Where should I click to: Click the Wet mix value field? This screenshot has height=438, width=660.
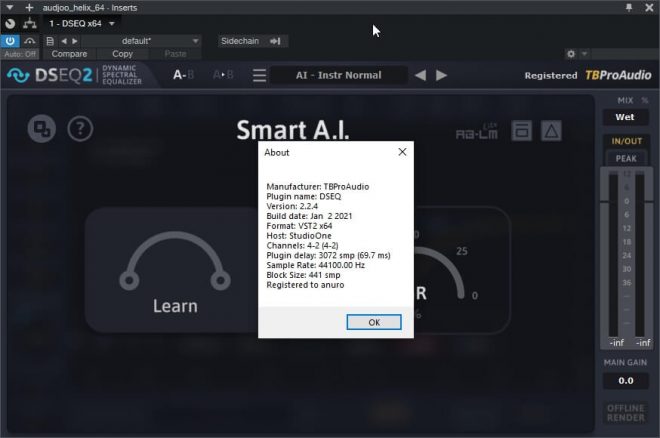coord(625,117)
